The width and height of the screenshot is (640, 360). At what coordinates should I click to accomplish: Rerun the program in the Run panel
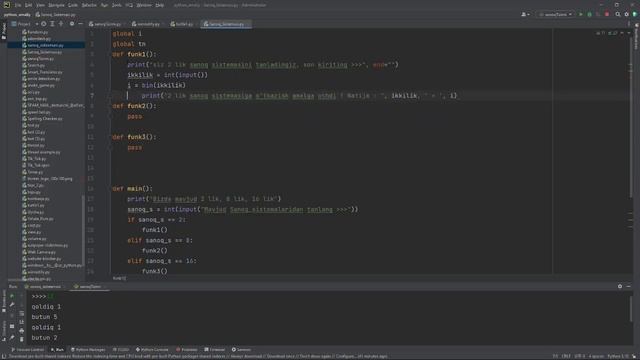coord(12,296)
